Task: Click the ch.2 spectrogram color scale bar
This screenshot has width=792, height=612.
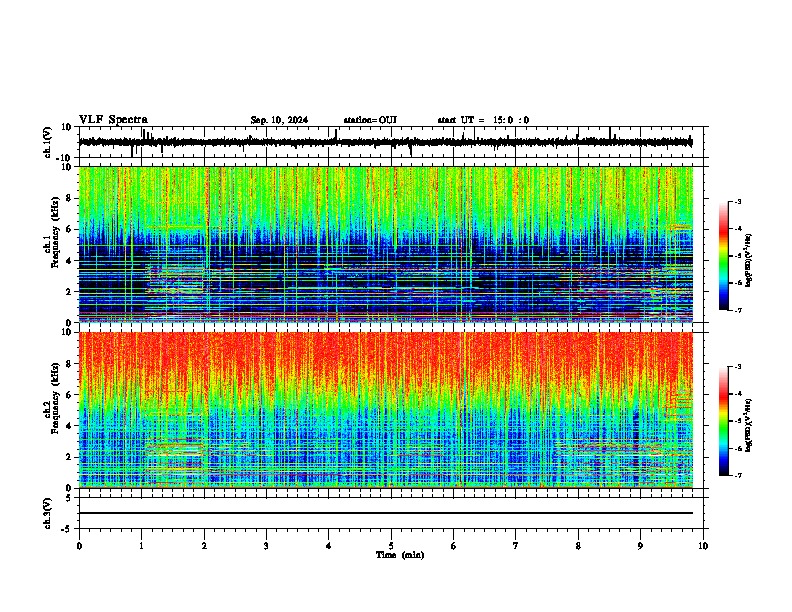Action: [x=724, y=421]
